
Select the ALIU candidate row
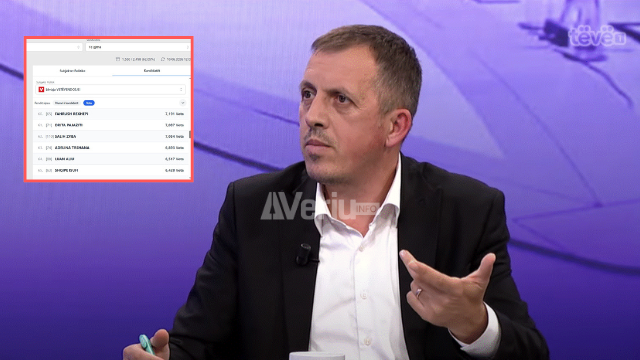coord(111,159)
